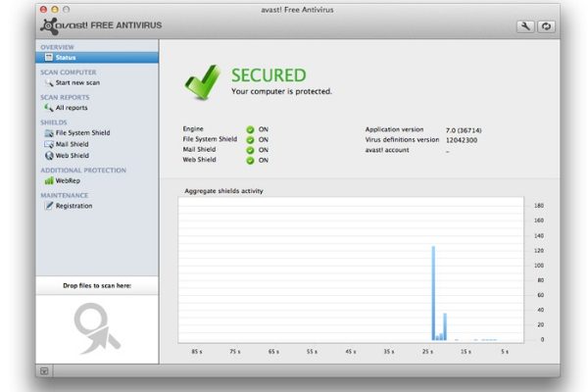Click the avast! account value field
Screen dimensions: 588x392
[448, 150]
